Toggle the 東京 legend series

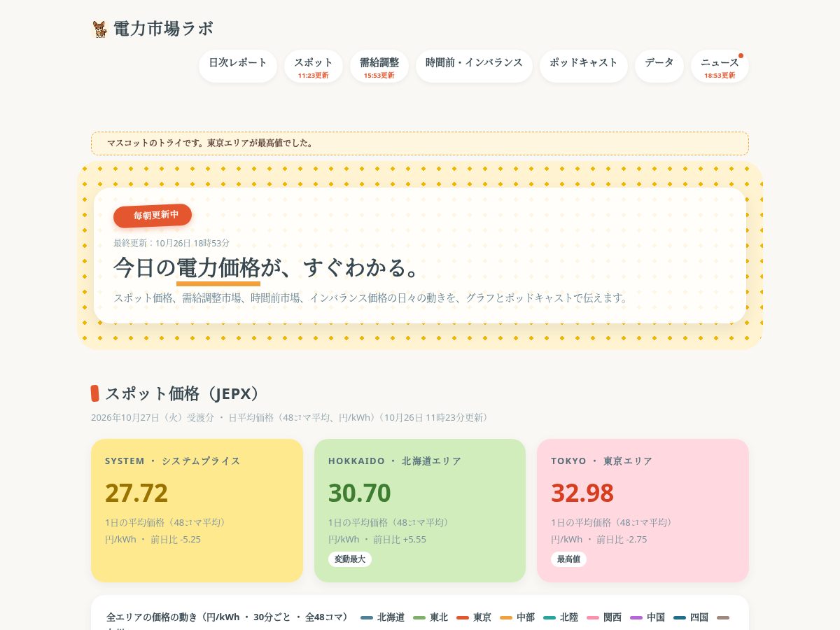[474, 617]
